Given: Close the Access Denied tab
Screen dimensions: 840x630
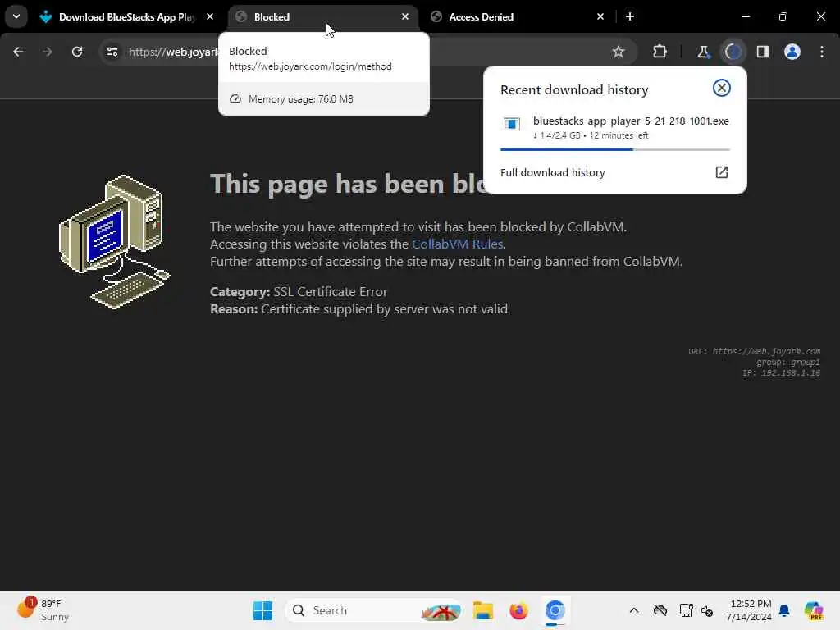Looking at the screenshot, I should click(600, 16).
